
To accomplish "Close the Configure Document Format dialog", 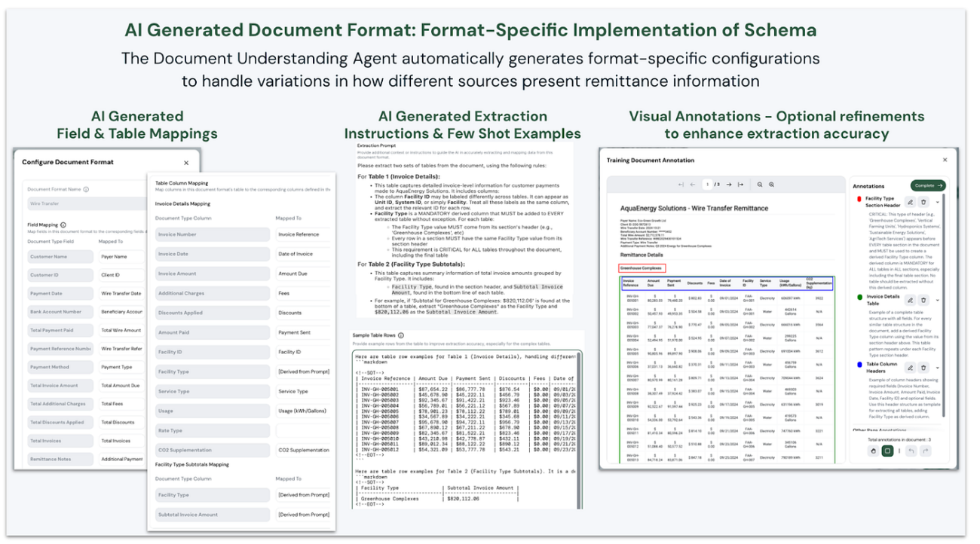I will click(x=185, y=162).
